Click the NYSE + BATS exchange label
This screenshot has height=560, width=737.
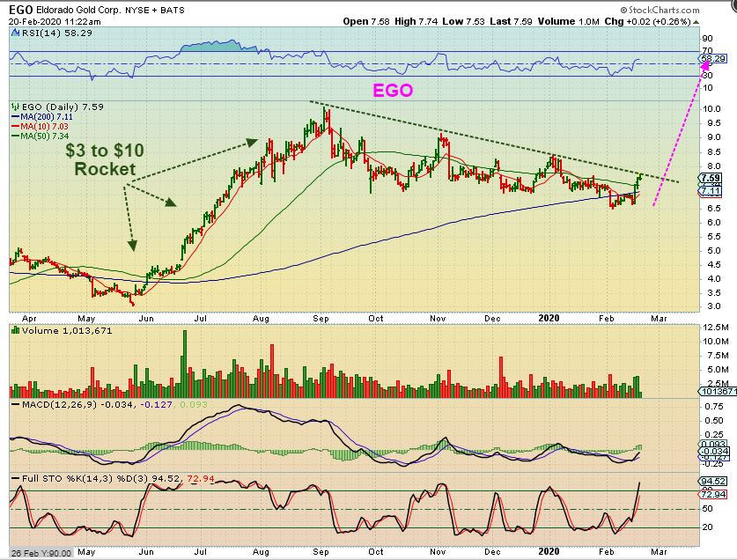(x=155, y=10)
